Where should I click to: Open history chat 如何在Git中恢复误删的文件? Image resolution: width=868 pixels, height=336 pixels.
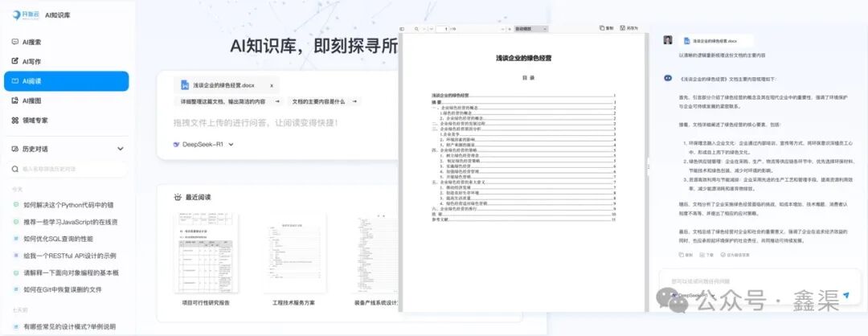pyautogui.click(x=63, y=289)
